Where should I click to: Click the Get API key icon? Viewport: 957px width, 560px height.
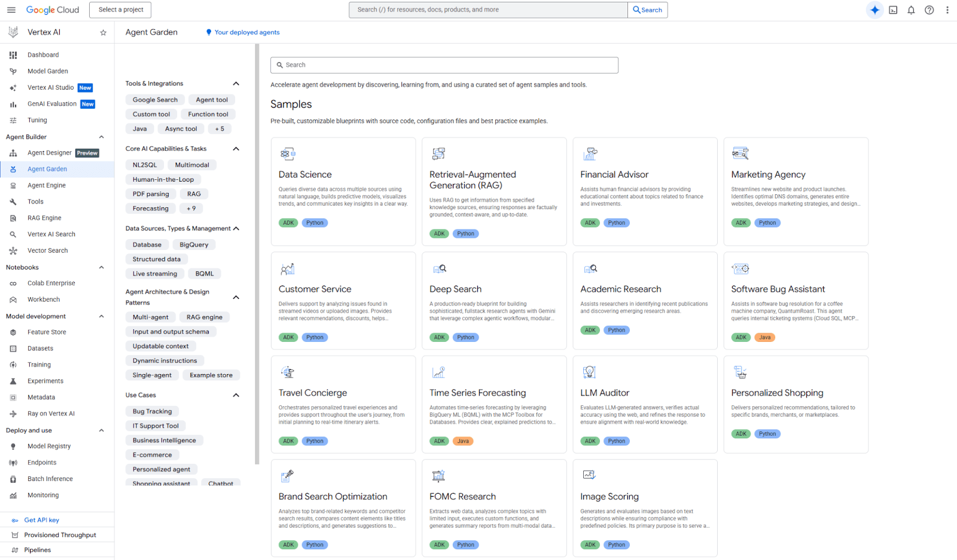(15, 520)
